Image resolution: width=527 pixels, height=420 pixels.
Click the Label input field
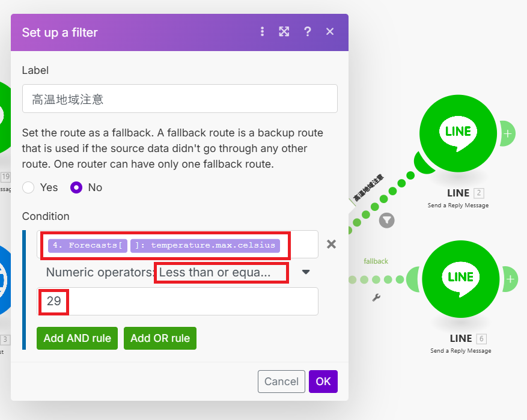[x=180, y=99]
